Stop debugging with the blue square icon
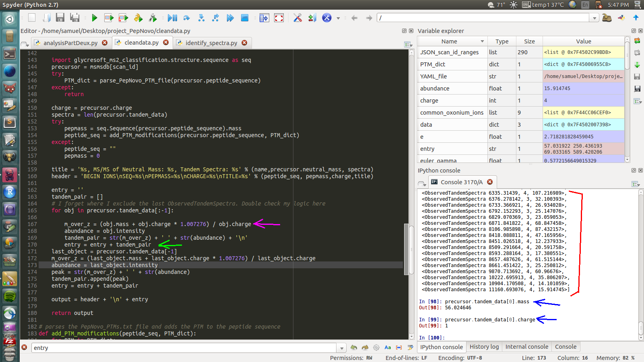 tap(244, 18)
